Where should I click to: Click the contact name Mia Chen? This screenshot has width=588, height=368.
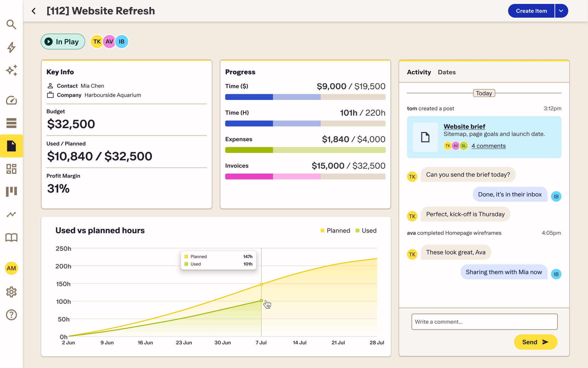(92, 86)
